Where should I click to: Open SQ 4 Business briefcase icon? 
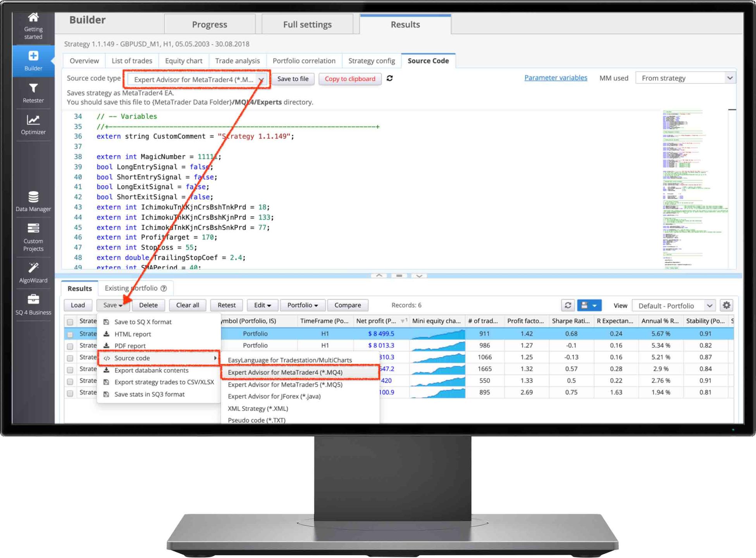tap(33, 304)
